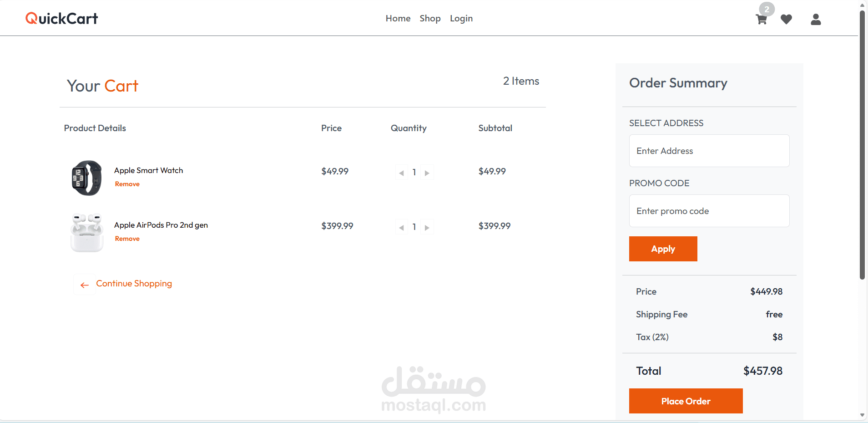Click the scrollbar up arrow
This screenshot has width=868, height=423.
point(862,5)
